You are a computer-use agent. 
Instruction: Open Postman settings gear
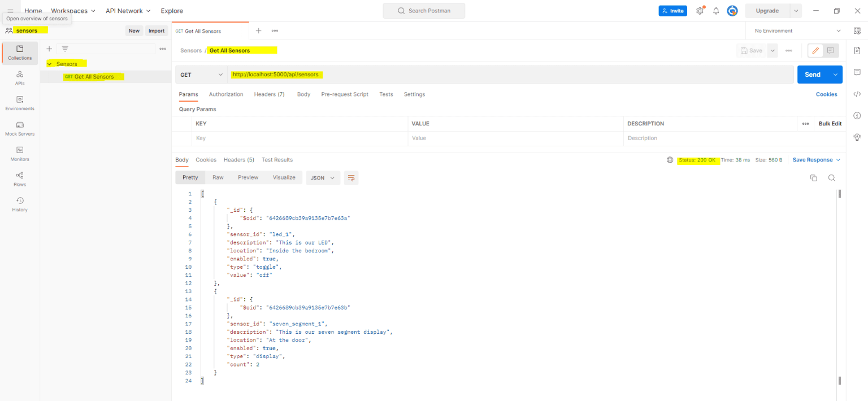700,11
